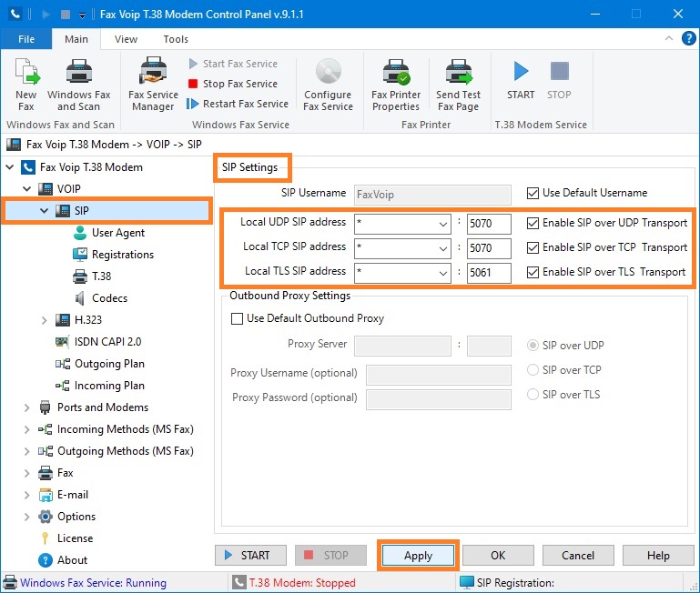Click bottom START button
The width and height of the screenshot is (700, 593).
click(x=250, y=556)
